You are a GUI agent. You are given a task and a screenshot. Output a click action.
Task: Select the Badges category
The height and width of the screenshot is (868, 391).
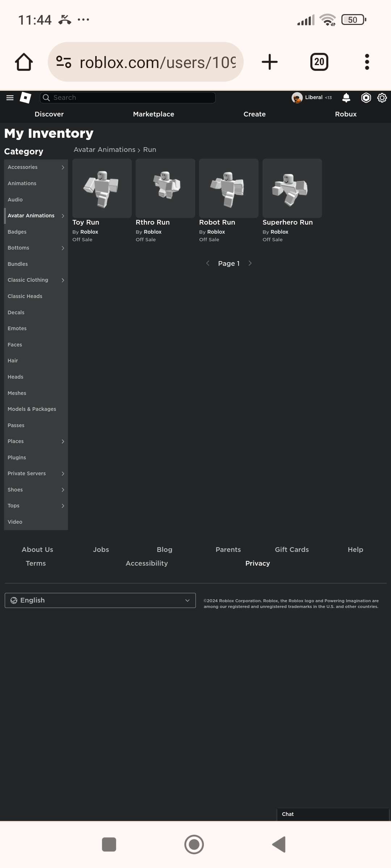tap(36, 232)
